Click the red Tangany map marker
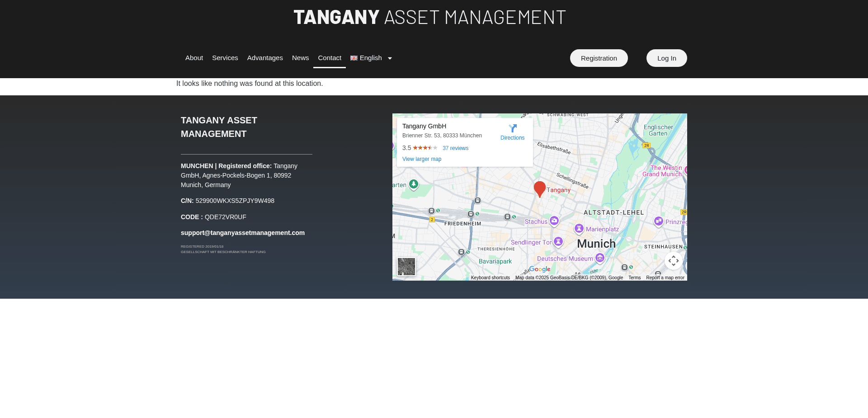 pyautogui.click(x=539, y=188)
